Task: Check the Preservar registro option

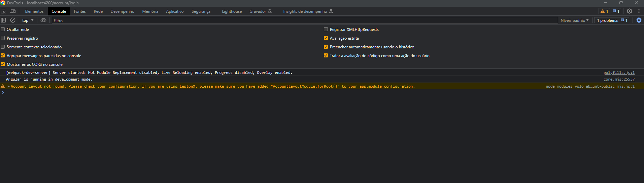Action: coord(3,38)
